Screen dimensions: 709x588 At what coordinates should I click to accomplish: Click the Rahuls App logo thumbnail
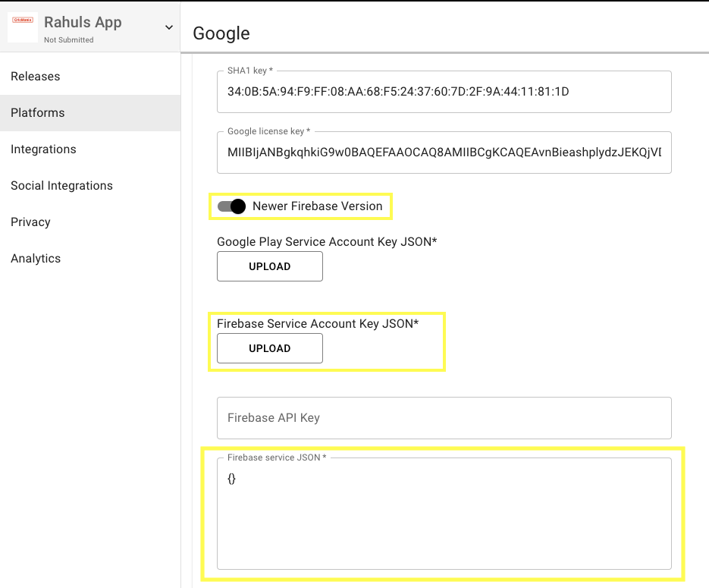23,27
